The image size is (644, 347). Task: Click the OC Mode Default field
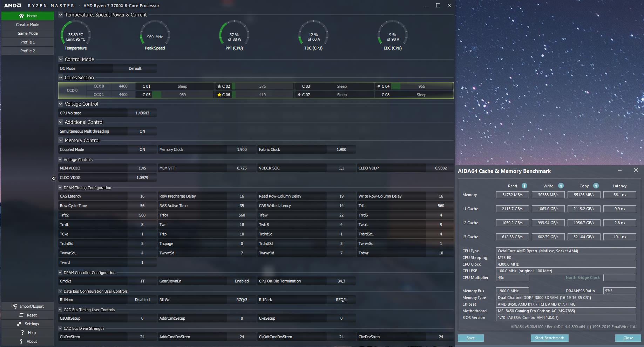(x=135, y=68)
